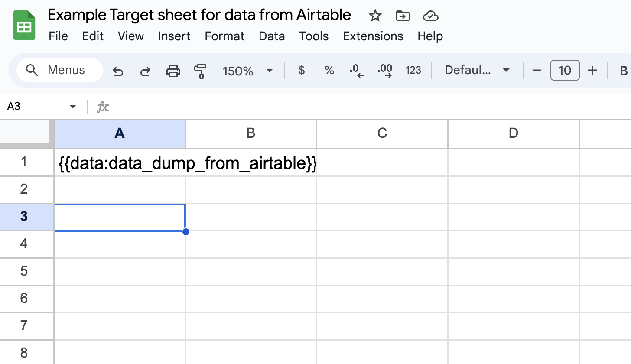
Task: Expand the name box dropdown
Action: click(x=72, y=106)
